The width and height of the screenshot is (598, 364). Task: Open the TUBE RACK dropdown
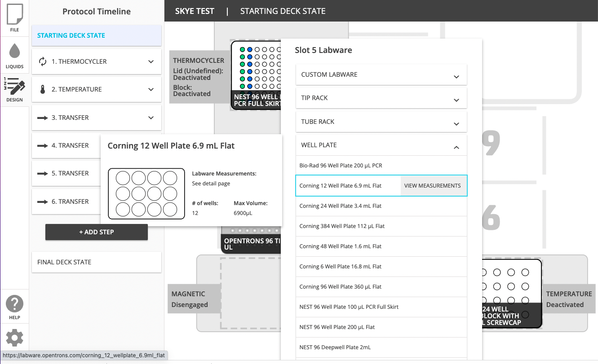click(x=381, y=121)
